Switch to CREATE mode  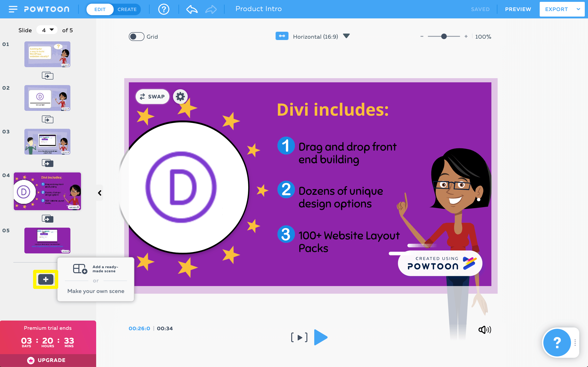coord(127,9)
